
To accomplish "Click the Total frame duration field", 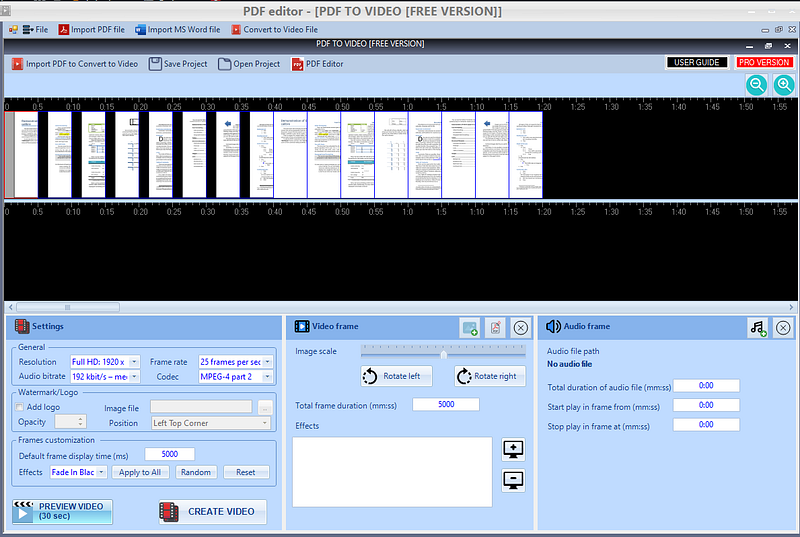I will point(446,404).
